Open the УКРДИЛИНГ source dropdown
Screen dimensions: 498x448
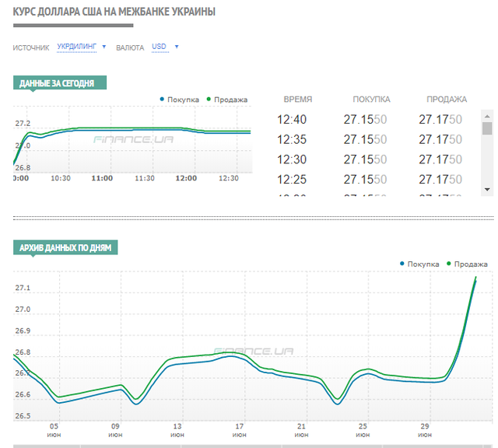click(77, 47)
